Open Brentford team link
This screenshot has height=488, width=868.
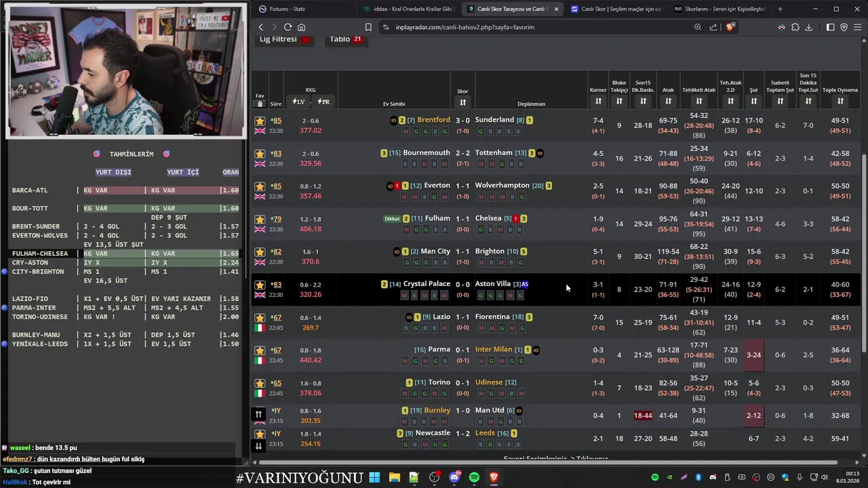(433, 120)
